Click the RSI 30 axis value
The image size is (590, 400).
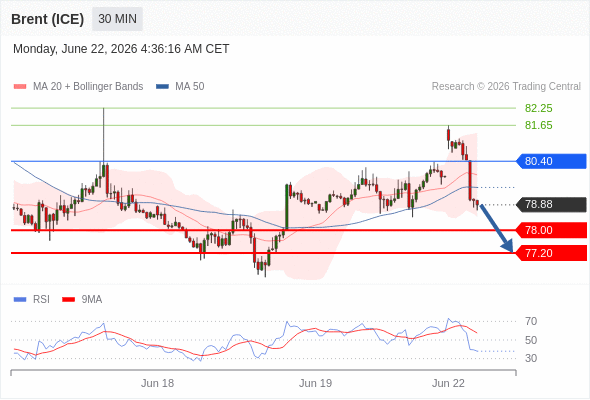(531, 358)
